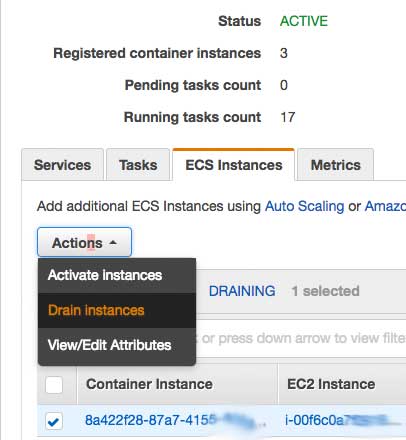Sort by EC2 Instance column header
This screenshot has height=440, width=406.
coord(331,384)
